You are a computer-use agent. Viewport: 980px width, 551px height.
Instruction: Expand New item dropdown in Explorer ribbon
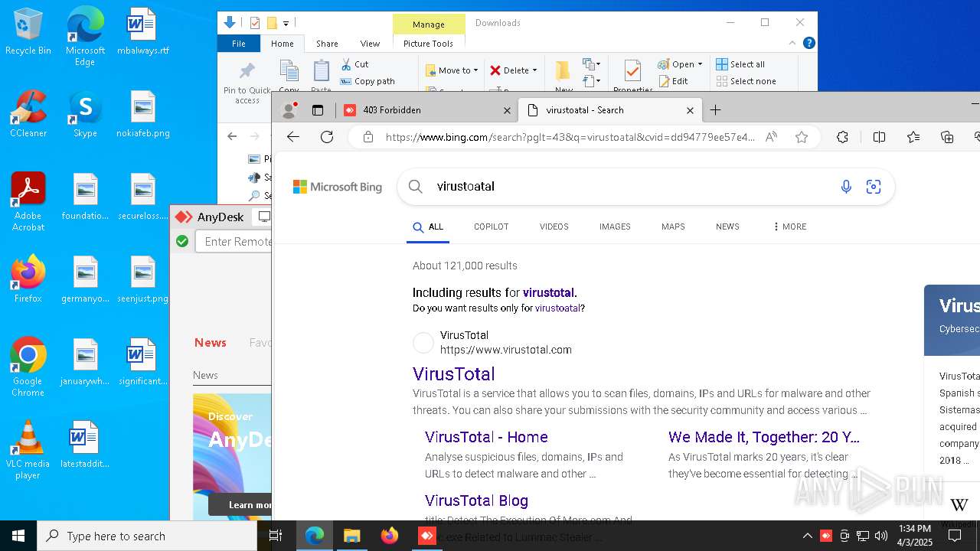point(591,64)
